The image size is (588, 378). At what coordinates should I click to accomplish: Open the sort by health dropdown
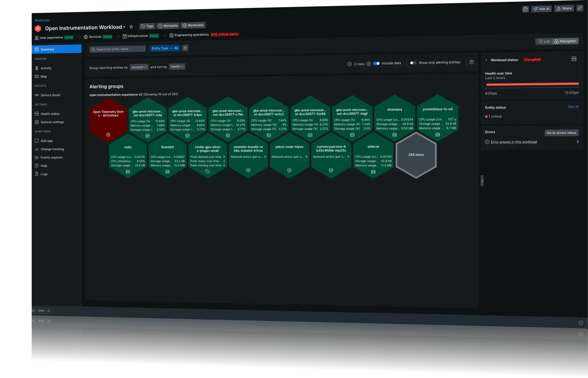click(176, 66)
